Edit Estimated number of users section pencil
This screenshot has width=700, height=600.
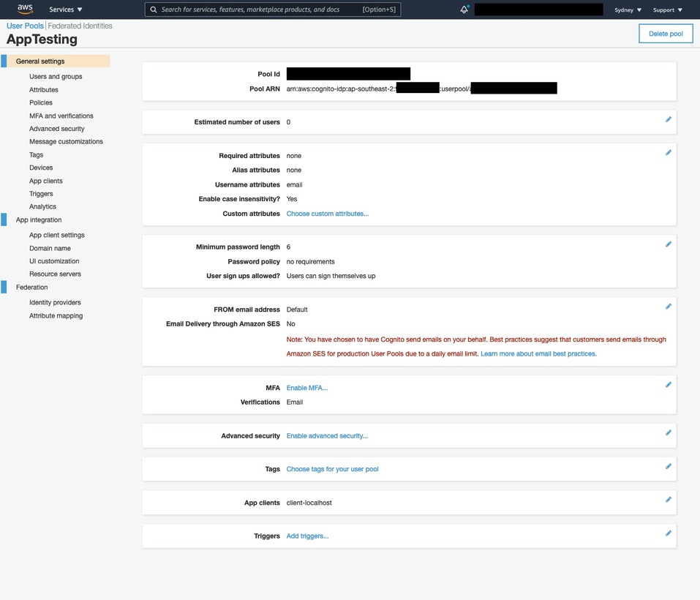click(x=668, y=119)
